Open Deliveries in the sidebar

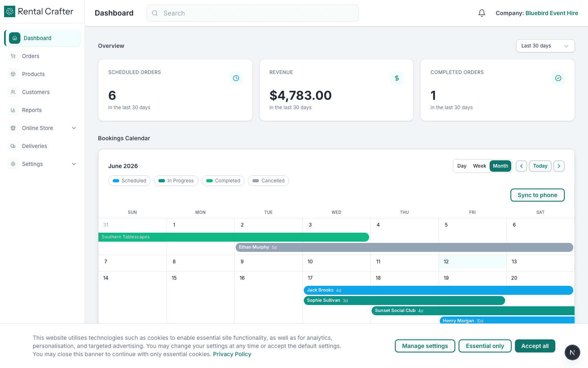pos(43,146)
